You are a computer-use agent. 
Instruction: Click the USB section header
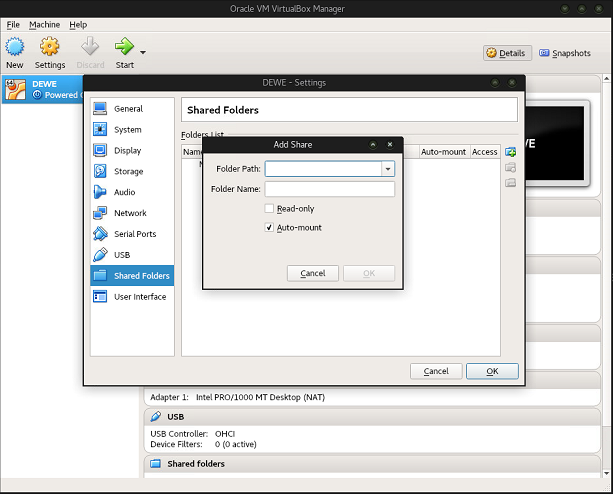click(372, 417)
